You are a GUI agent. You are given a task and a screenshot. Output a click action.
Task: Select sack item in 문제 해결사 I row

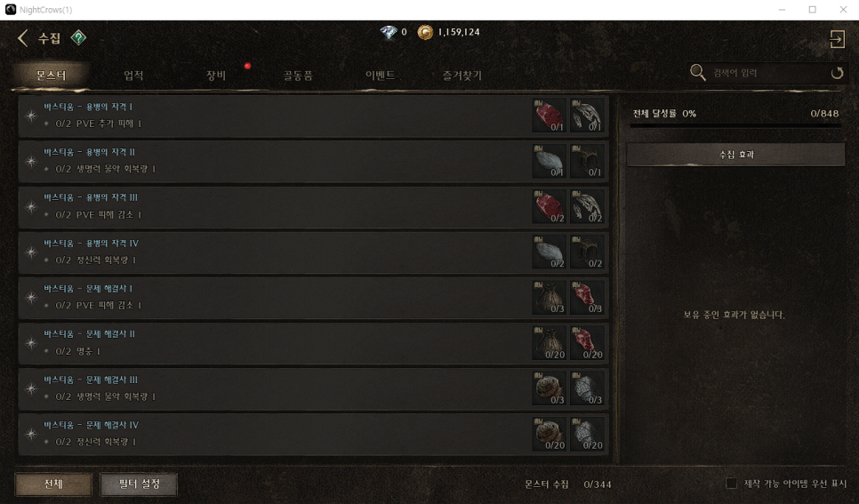point(549,298)
